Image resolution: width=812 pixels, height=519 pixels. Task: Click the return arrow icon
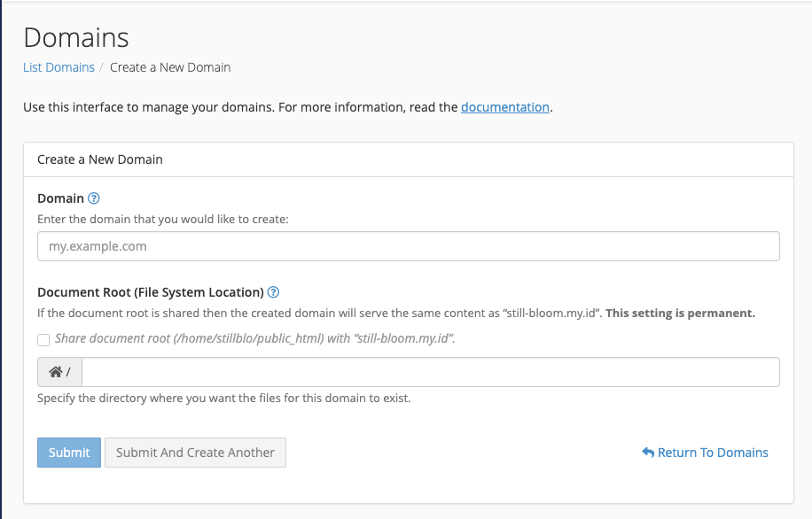pos(647,453)
